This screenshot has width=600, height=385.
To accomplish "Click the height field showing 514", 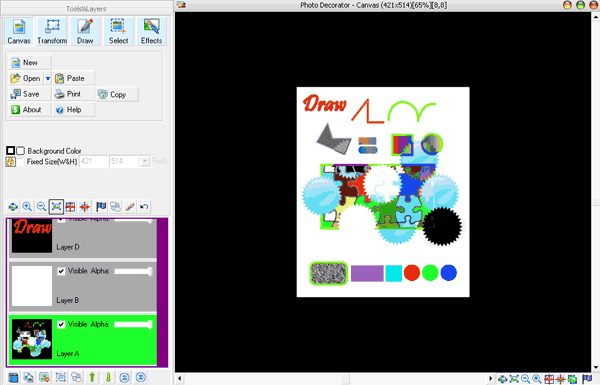I will point(124,161).
